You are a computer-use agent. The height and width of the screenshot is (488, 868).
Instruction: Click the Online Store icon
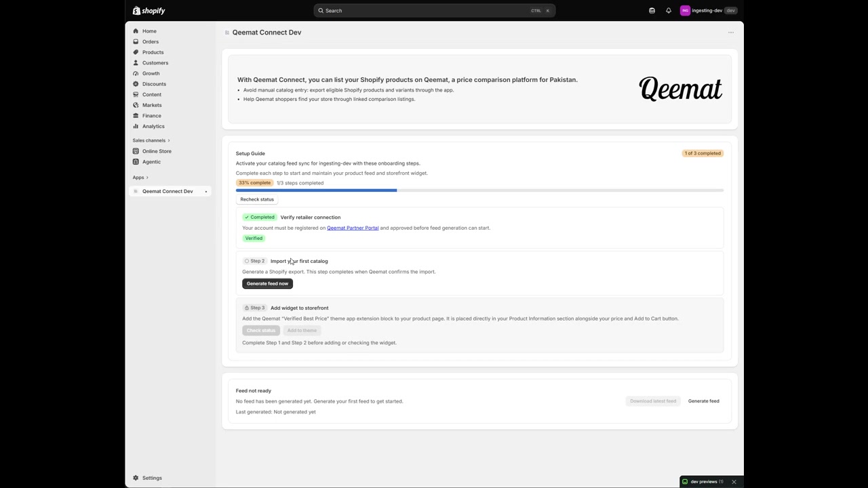(136, 151)
